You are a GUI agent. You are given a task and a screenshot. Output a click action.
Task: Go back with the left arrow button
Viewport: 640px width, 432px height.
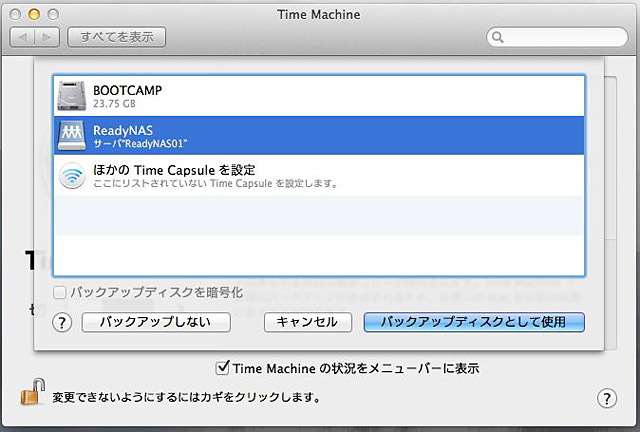22,37
